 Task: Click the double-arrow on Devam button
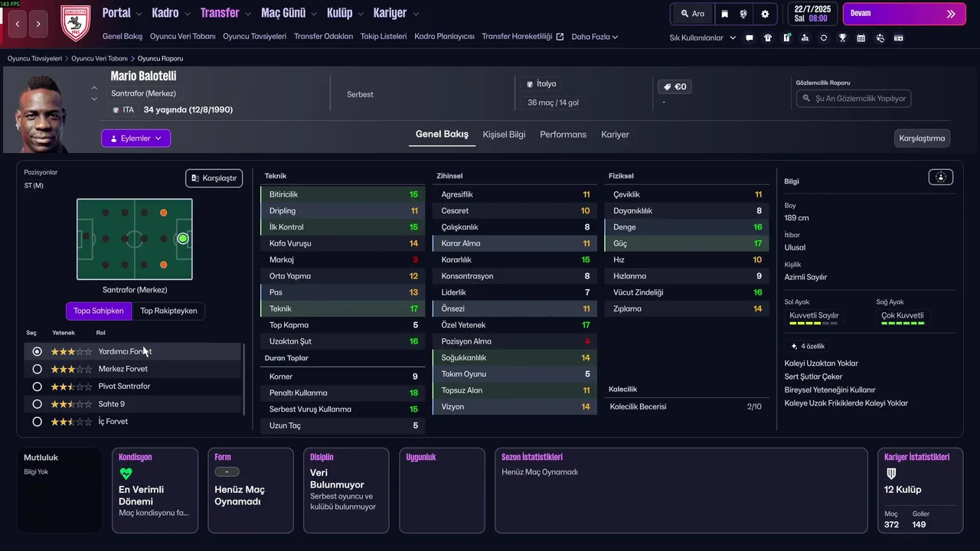pos(951,14)
